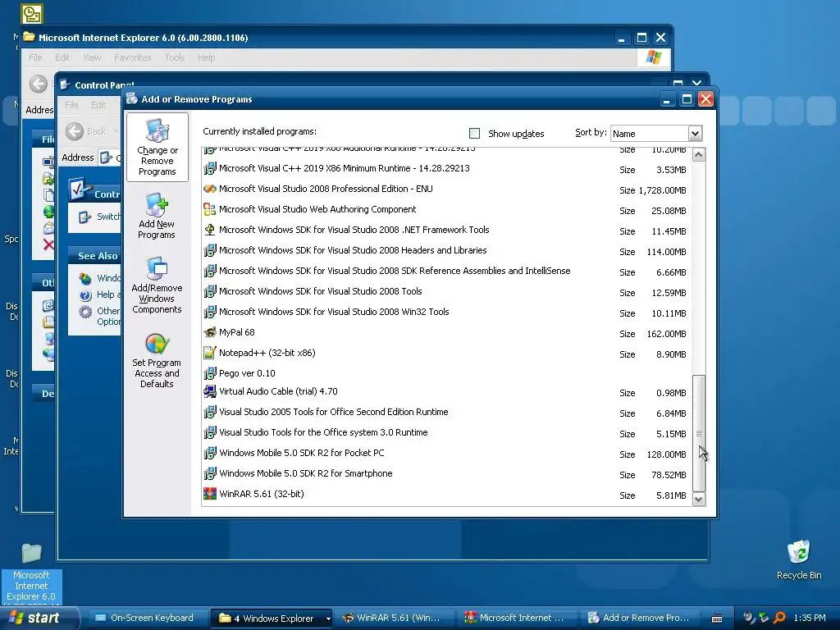Select Microsoft Internet Explorer 6.0 desktop folder
Image resolution: width=840 pixels, height=630 pixels.
click(31, 572)
